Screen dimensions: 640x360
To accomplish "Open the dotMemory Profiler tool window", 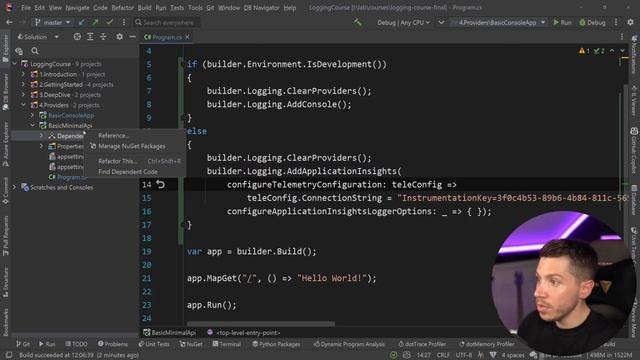I will click(486, 344).
